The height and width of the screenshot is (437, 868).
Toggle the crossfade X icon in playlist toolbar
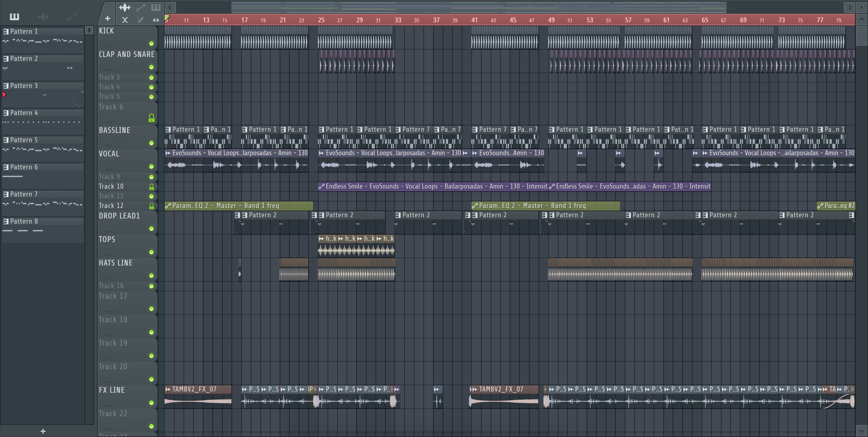(125, 20)
